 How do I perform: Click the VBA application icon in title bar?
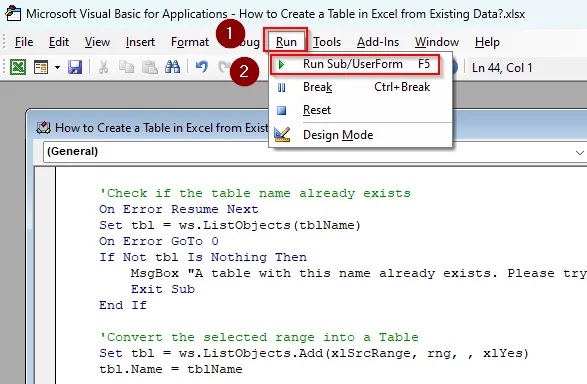coord(13,13)
